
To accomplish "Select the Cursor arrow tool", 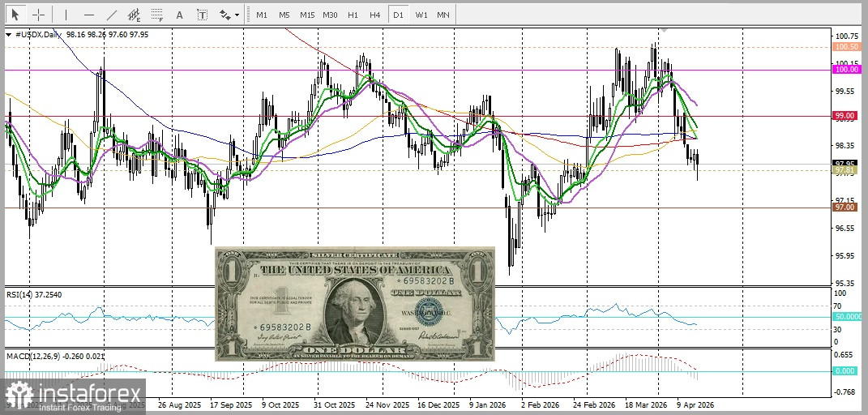I will (x=15, y=15).
